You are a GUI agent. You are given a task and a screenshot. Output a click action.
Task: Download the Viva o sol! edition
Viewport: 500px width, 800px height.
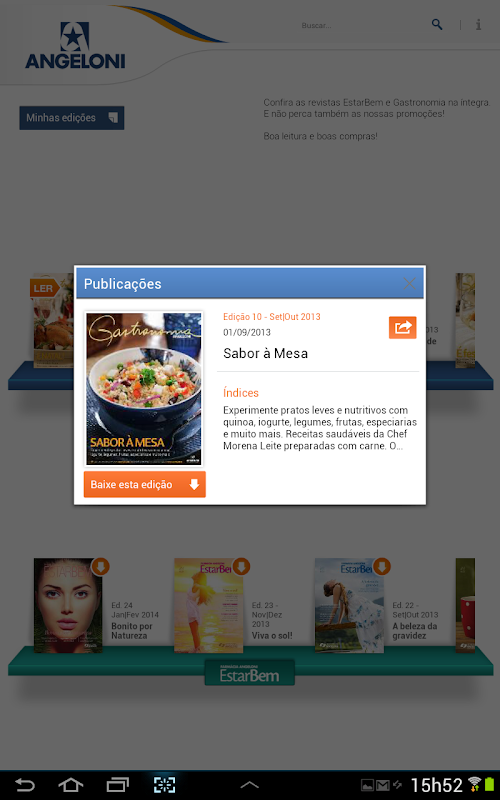[241, 566]
